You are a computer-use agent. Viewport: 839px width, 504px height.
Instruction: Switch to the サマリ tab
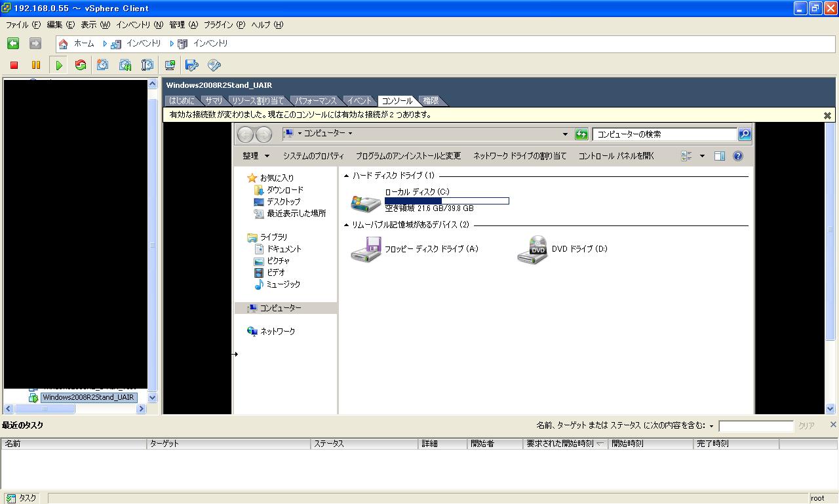(213, 101)
